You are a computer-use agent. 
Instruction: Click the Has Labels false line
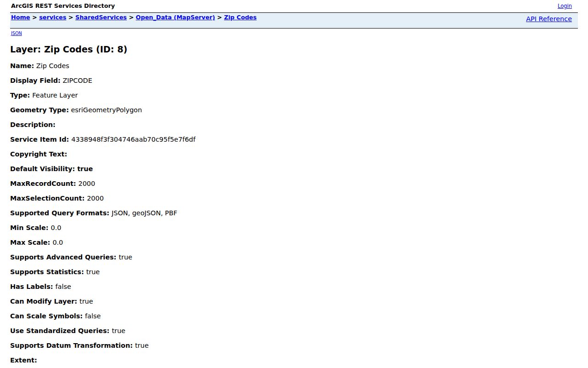40,287
